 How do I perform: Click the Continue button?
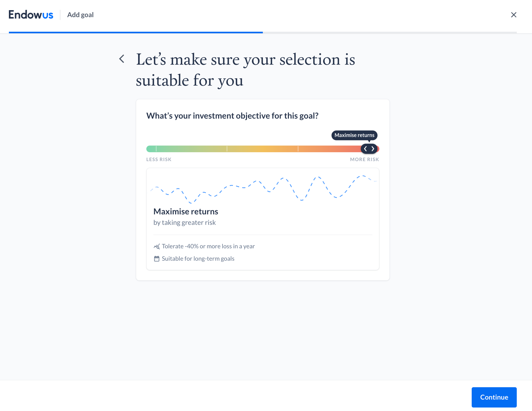[x=494, y=397]
